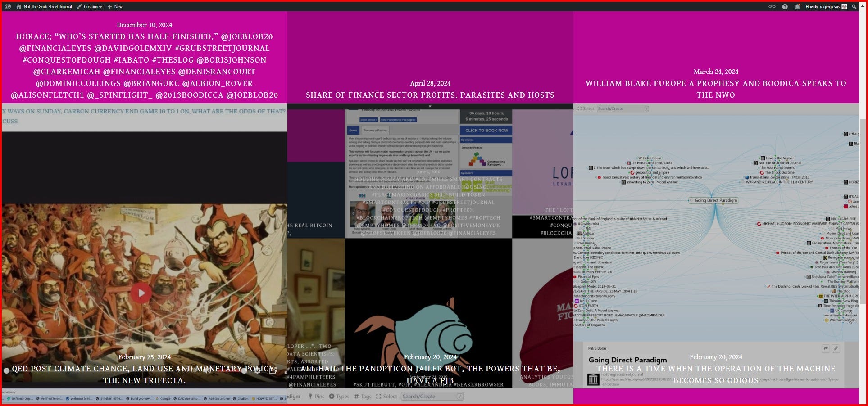This screenshot has height=406, width=868.
Task: Select Sectors of Oligarchy node
Action: [590, 325]
